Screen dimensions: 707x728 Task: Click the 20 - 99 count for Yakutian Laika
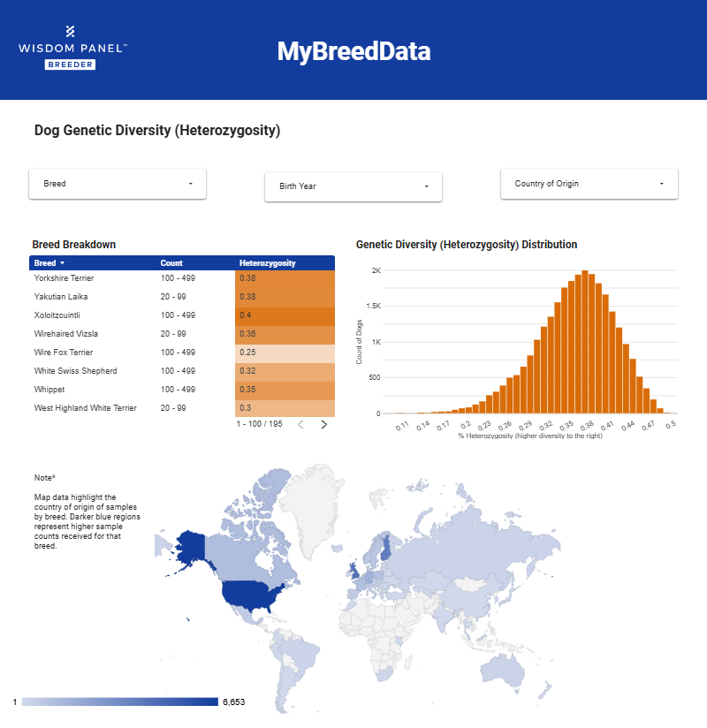(x=173, y=297)
